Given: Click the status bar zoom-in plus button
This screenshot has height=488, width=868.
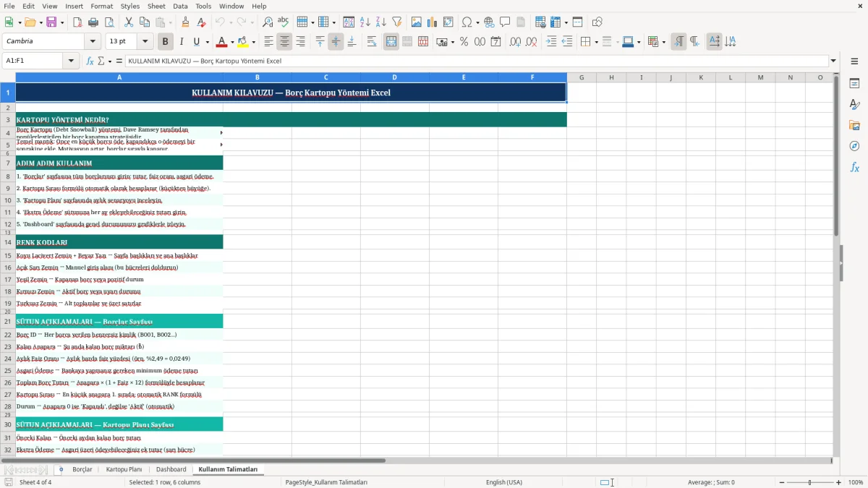Looking at the screenshot, I should pyautogui.click(x=839, y=482).
